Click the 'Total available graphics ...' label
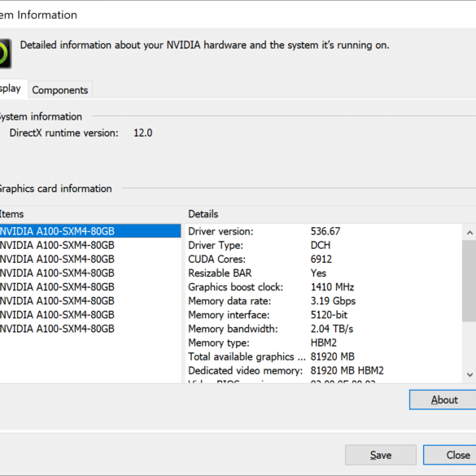This screenshot has height=476, width=476. click(247, 357)
